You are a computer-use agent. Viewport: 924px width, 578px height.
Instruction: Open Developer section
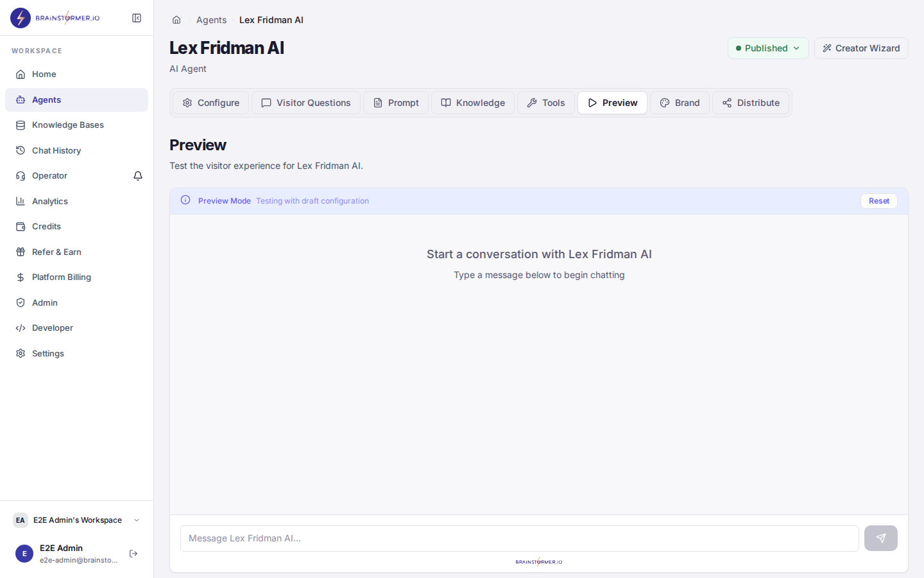point(76,328)
